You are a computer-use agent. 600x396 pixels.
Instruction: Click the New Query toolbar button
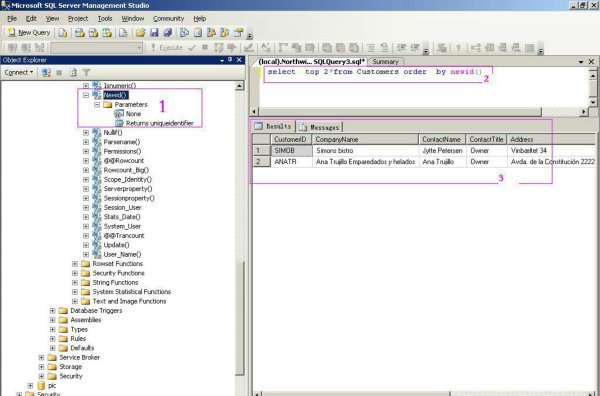[29, 33]
